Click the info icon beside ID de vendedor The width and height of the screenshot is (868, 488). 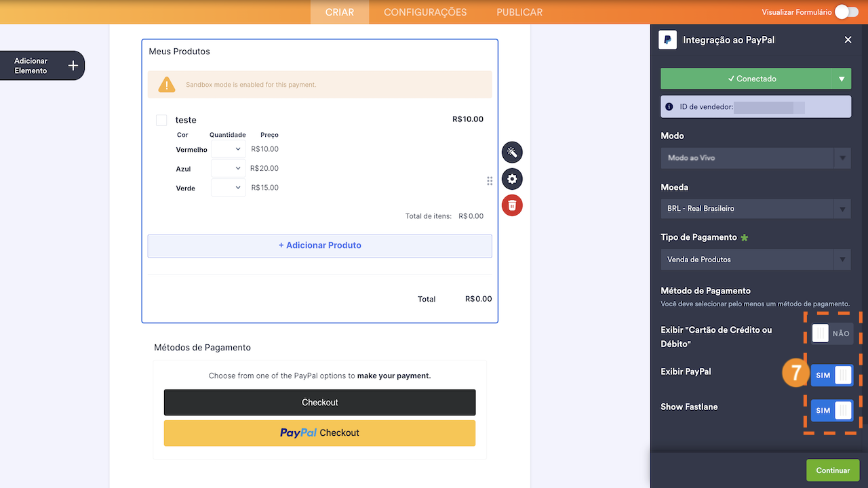(669, 107)
